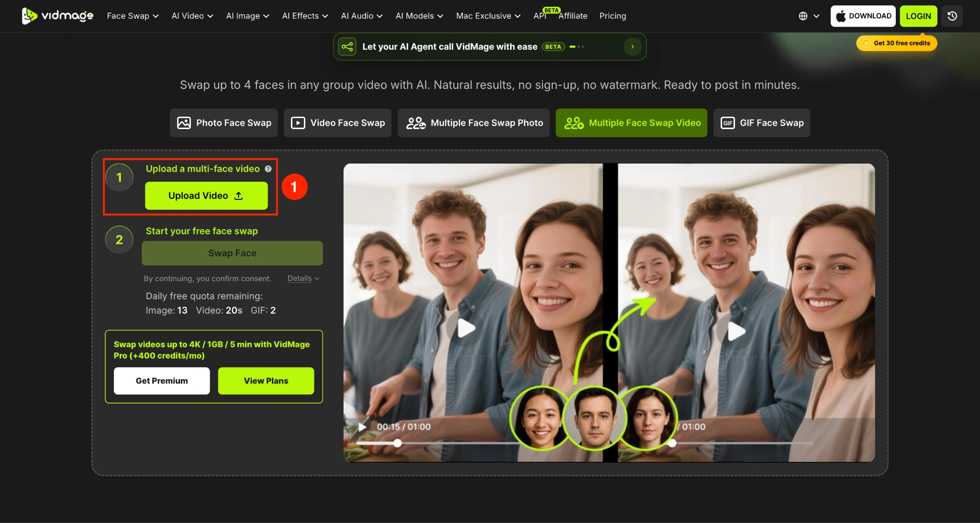980x523 pixels.
Task: Open the Pricing link
Action: pyautogui.click(x=612, y=16)
